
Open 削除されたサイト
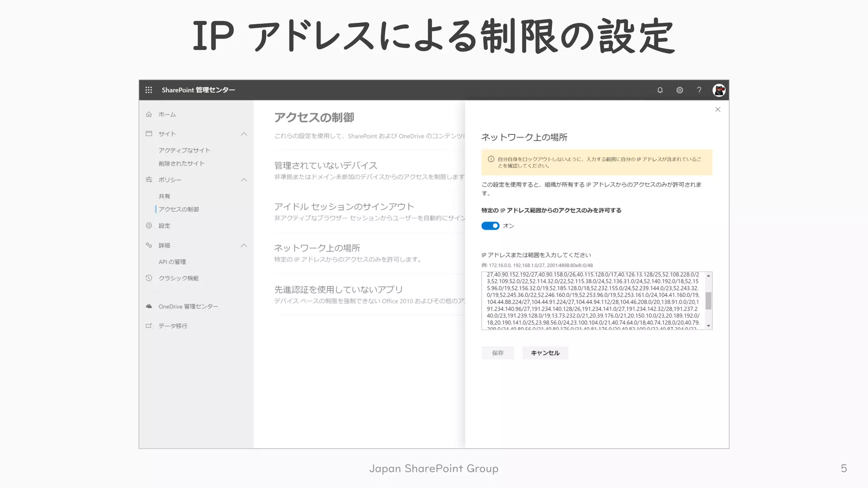coord(181,164)
